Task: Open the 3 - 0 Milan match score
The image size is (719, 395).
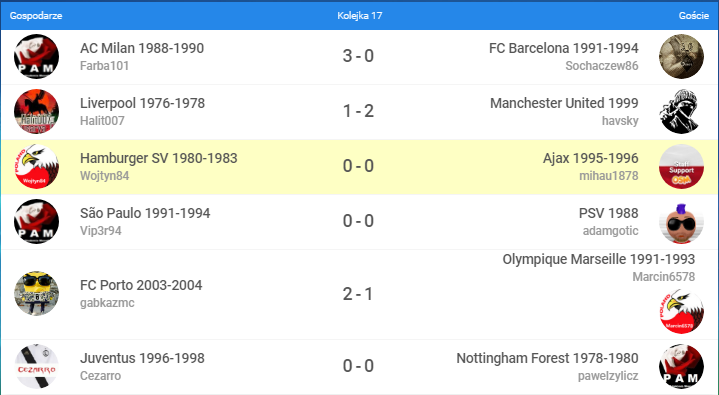Action: coord(358,56)
